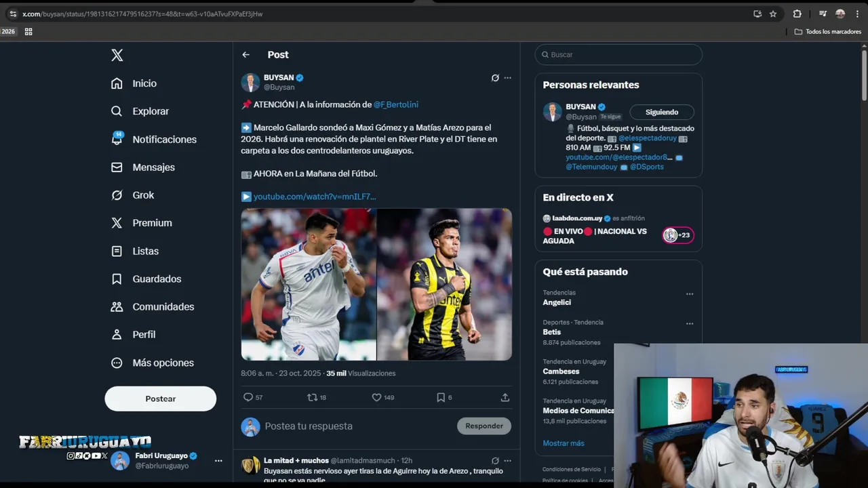The height and width of the screenshot is (488, 868).
Task: Open more options for Angelici trend
Action: [690, 293]
